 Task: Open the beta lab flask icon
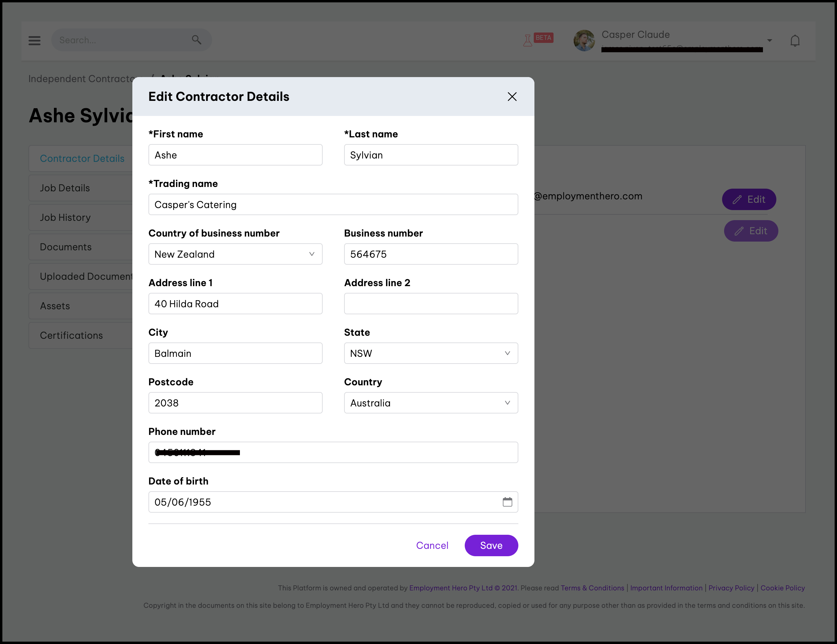tap(528, 40)
